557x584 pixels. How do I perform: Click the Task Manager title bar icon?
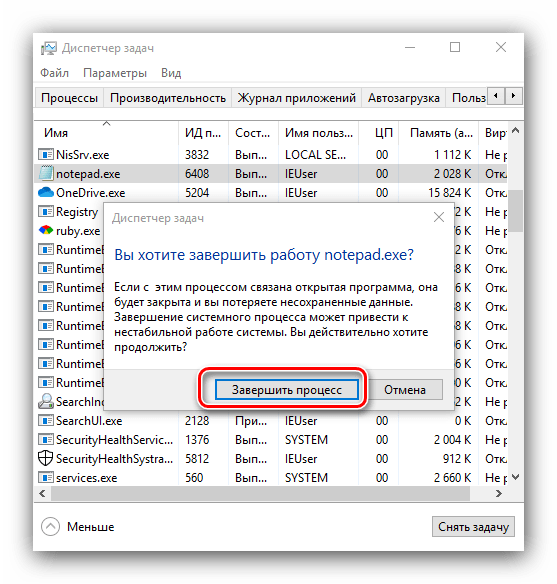(49, 48)
